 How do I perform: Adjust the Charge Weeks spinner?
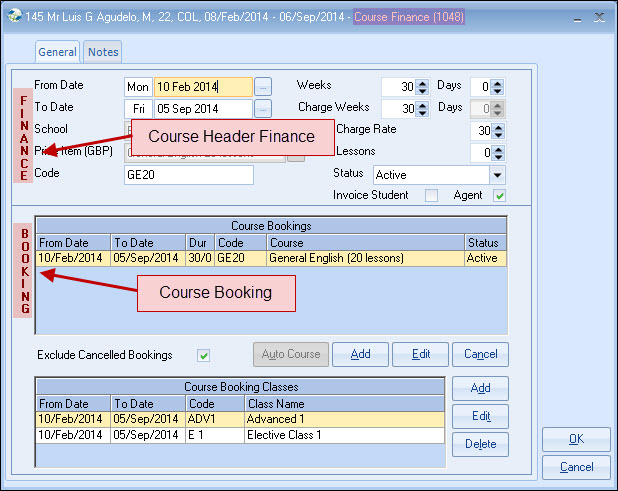pos(422,109)
